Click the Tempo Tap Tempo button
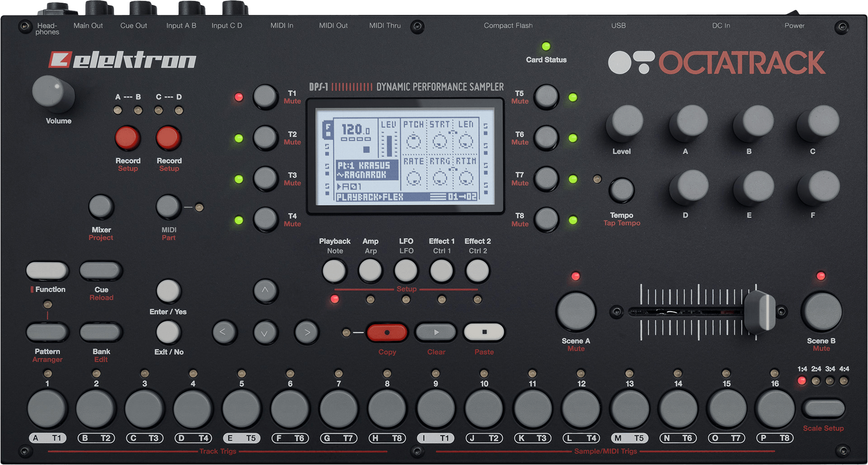The height and width of the screenshot is (465, 868). [622, 190]
